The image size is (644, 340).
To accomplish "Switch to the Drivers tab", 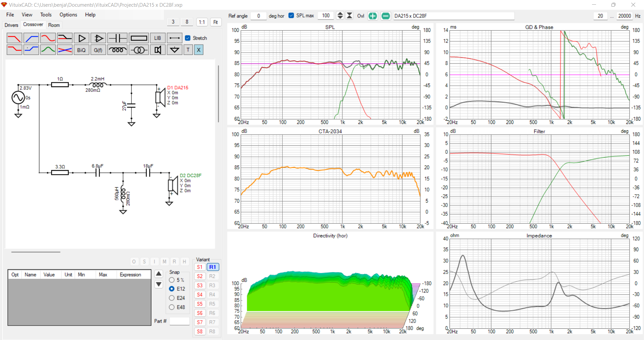I will point(11,25).
